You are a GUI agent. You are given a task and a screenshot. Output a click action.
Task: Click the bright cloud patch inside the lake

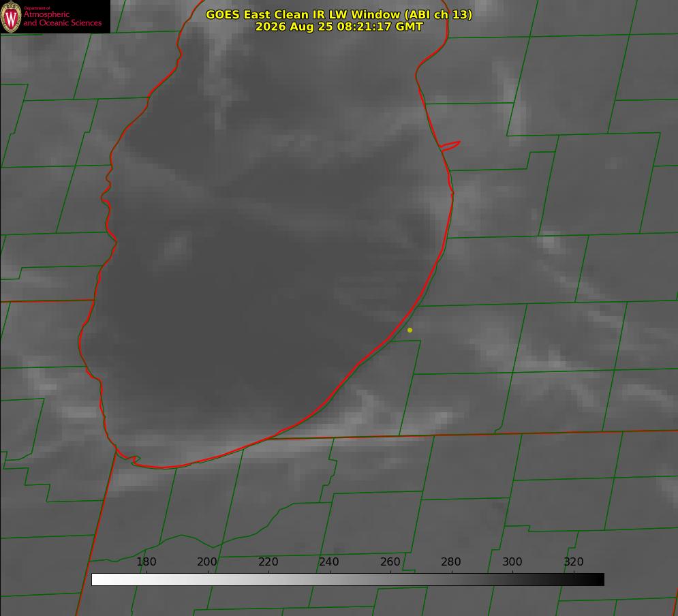(175, 249)
